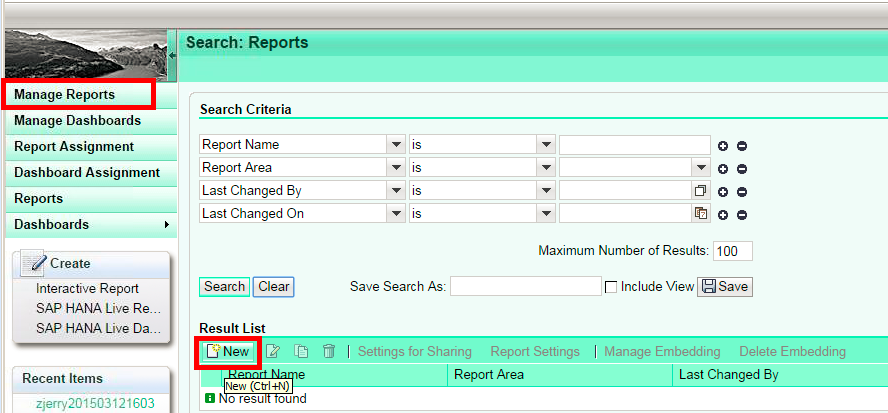Click the Create pencil icon

tap(33, 263)
